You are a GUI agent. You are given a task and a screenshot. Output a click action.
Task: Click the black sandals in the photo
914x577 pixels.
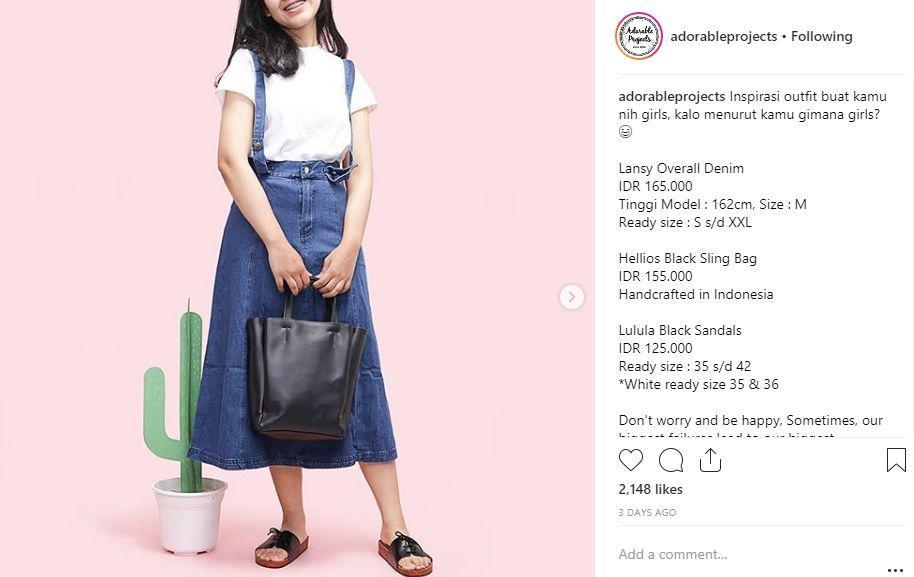pos(344,551)
